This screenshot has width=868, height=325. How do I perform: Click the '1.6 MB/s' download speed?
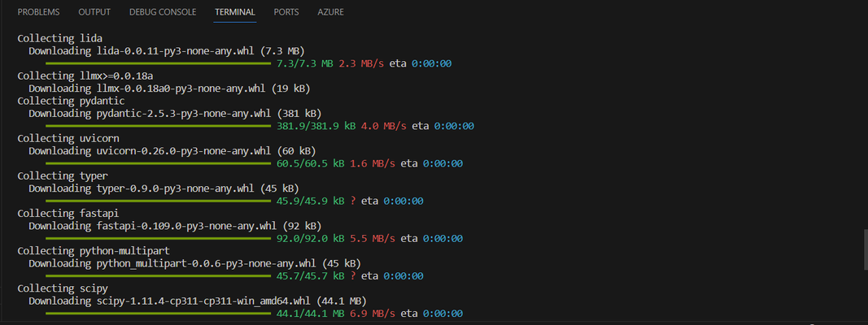(372, 163)
